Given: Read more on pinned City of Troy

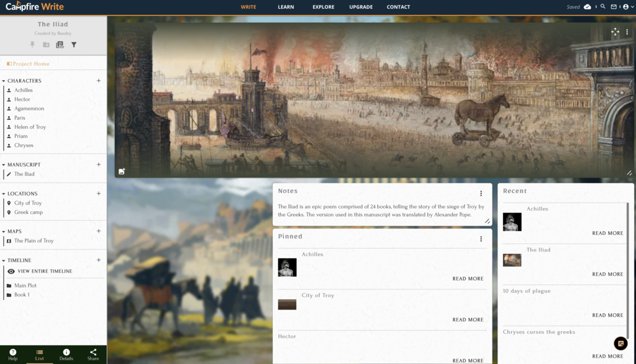Looking at the screenshot, I should tap(468, 320).
